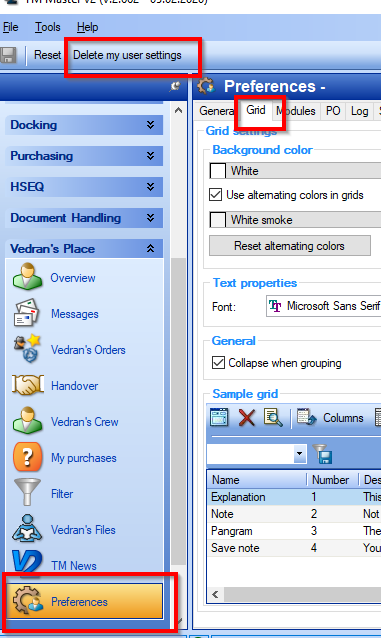The height and width of the screenshot is (638, 381).
Task: Click the Save floppy disk toolbar icon
Action: (8, 55)
